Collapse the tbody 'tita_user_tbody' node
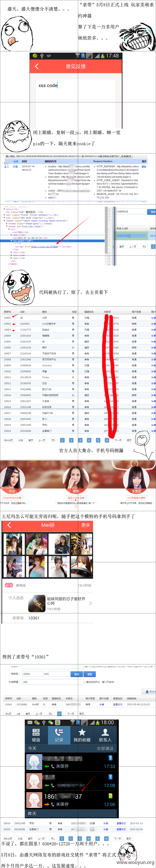The width and height of the screenshot is (156, 868). pyautogui.click(x=7, y=226)
